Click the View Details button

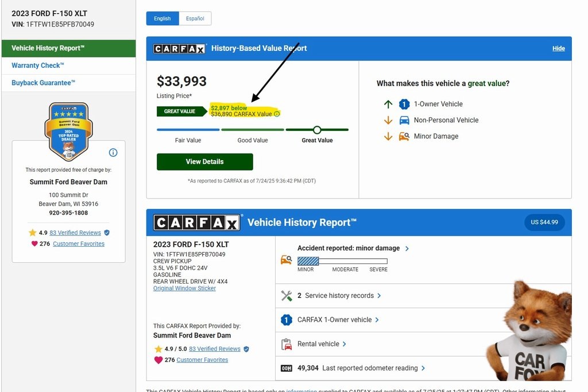tap(205, 162)
